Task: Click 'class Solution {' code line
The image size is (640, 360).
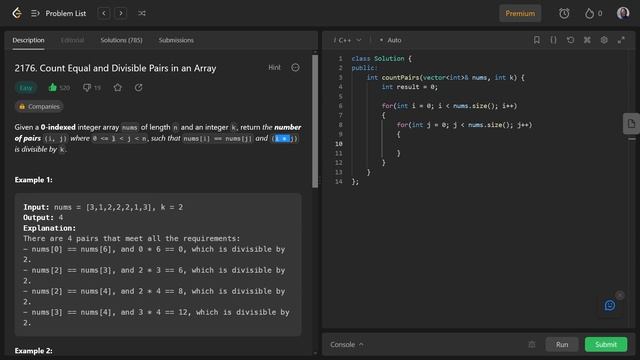Action: (382, 58)
